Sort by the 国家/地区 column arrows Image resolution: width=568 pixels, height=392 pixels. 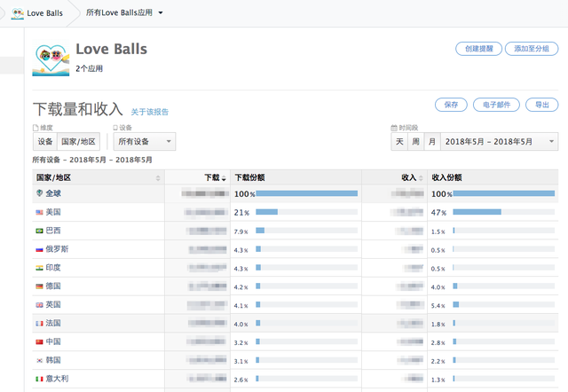point(158,177)
